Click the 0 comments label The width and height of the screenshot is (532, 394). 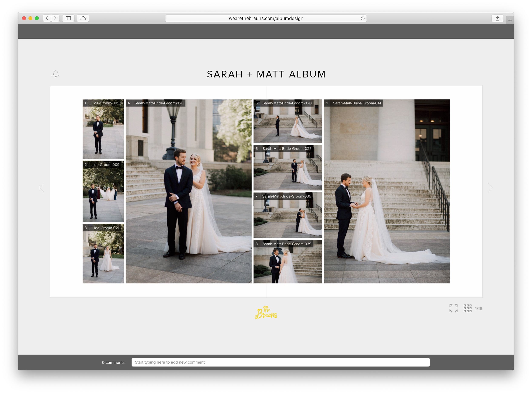[113, 362]
